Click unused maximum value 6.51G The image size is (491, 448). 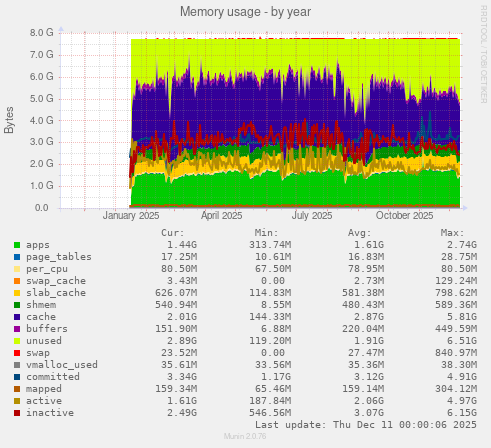click(x=462, y=341)
